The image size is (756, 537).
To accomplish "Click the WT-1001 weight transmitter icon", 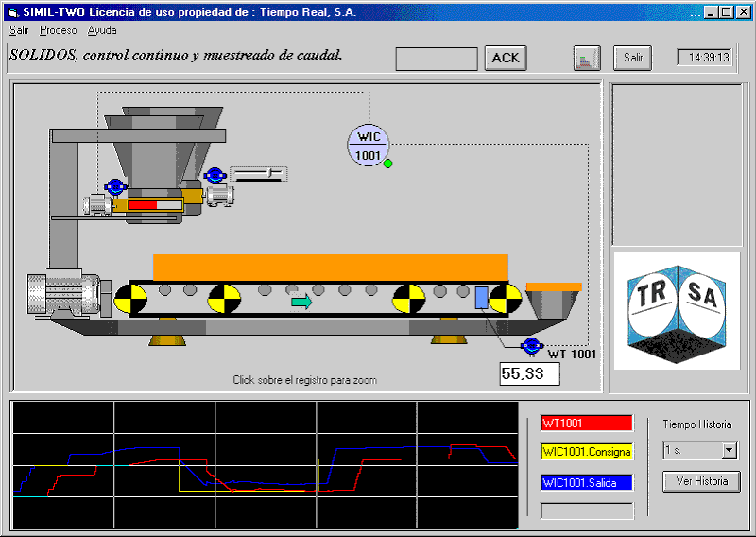I will [532, 346].
